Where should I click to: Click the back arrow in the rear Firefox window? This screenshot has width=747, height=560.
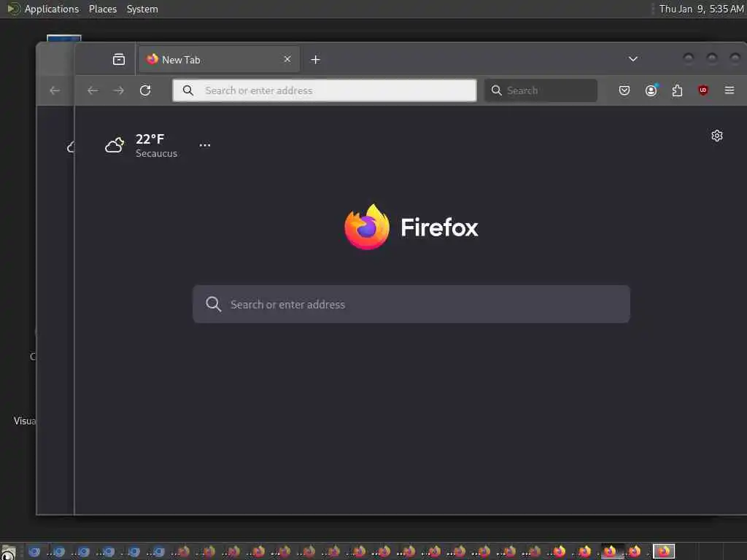(55, 90)
